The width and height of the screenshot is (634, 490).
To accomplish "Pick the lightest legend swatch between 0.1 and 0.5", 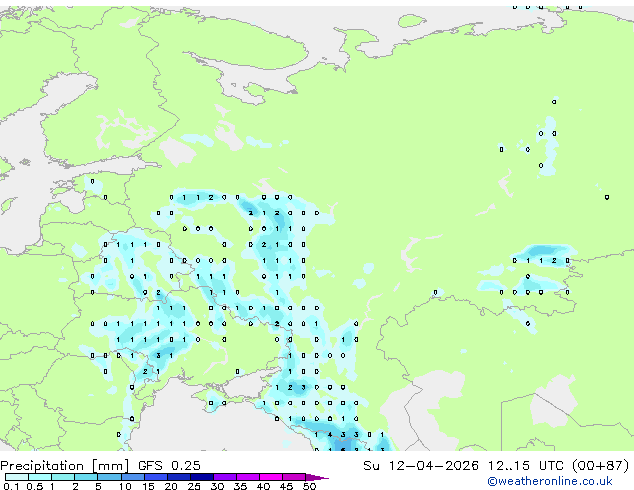I will point(17,477).
